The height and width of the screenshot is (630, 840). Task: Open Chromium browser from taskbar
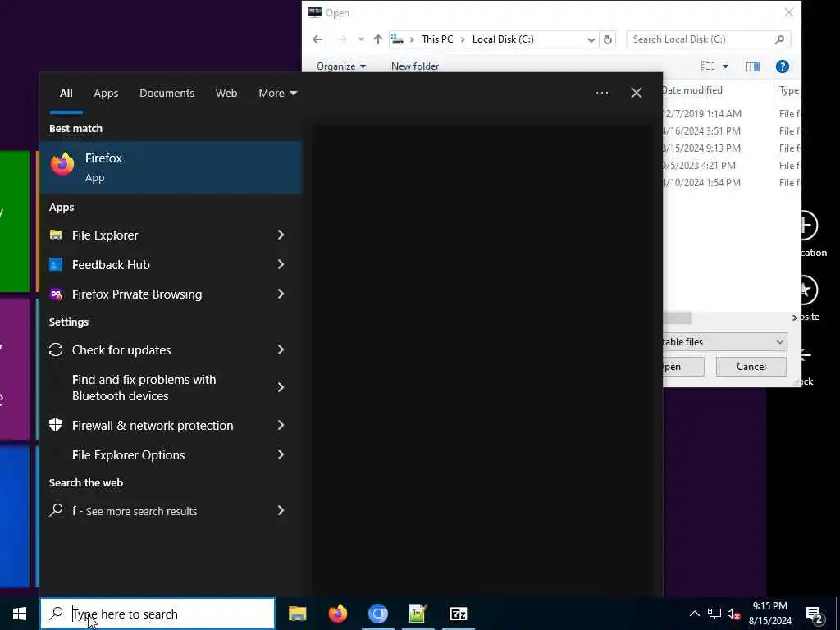pyautogui.click(x=377, y=614)
